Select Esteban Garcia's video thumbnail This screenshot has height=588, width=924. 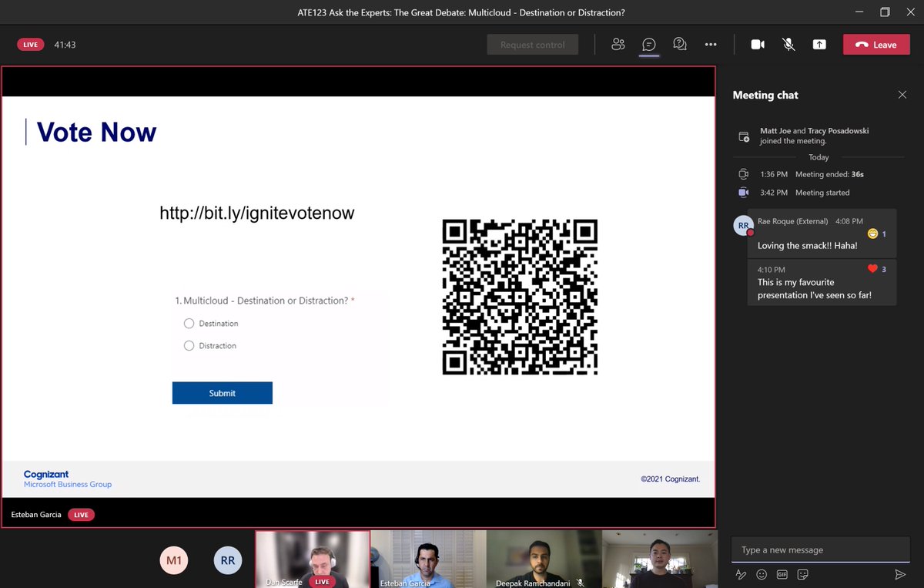pos(429,559)
